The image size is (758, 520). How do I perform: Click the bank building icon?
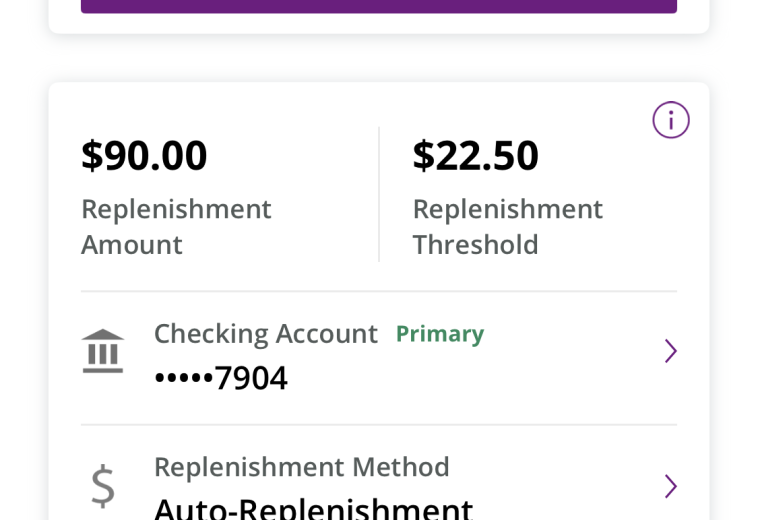click(x=103, y=351)
